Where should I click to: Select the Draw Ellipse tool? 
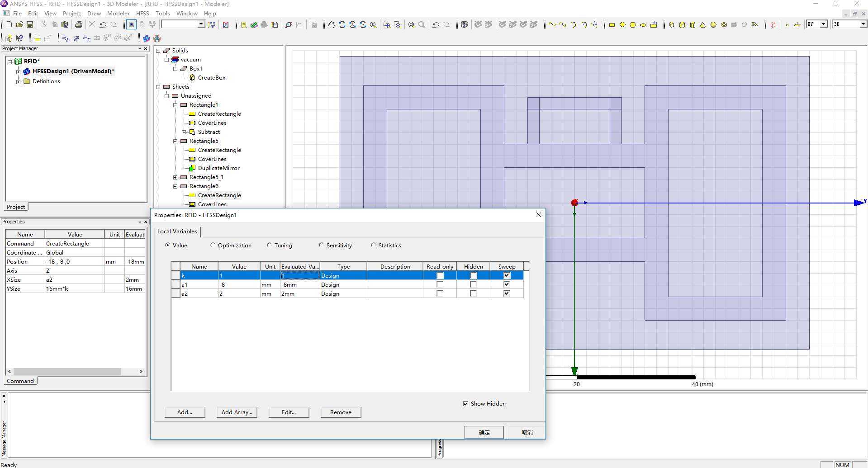643,24
